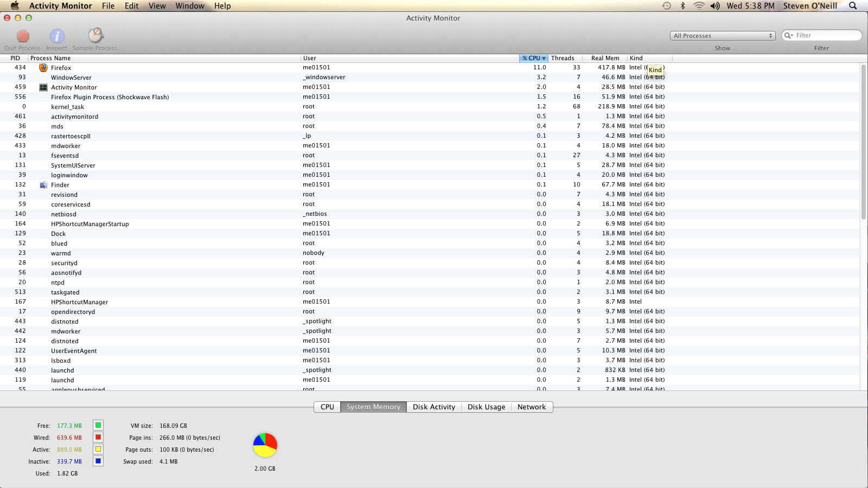Click the volume speaker icon

(x=716, y=5)
